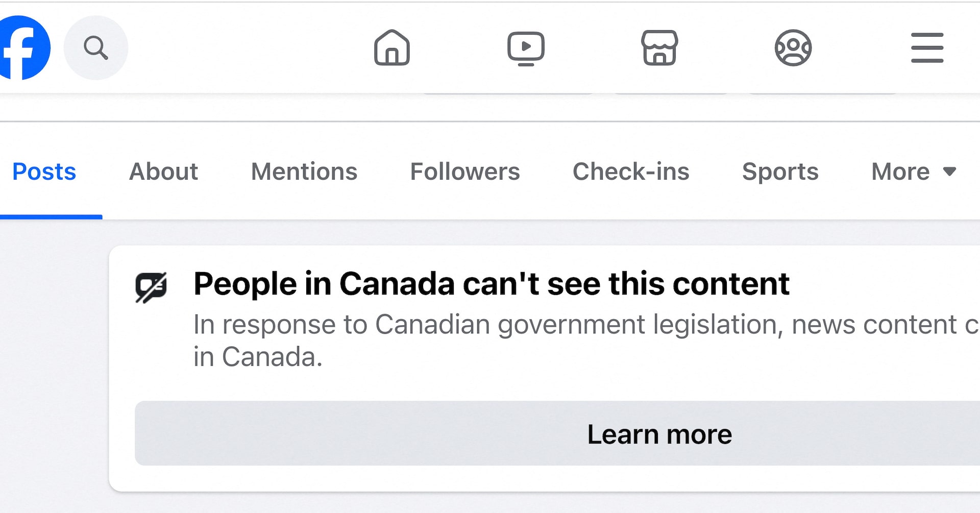Viewport: 980px width, 513px height.
Task: Open the Marketplace storefront icon
Action: [x=659, y=48]
